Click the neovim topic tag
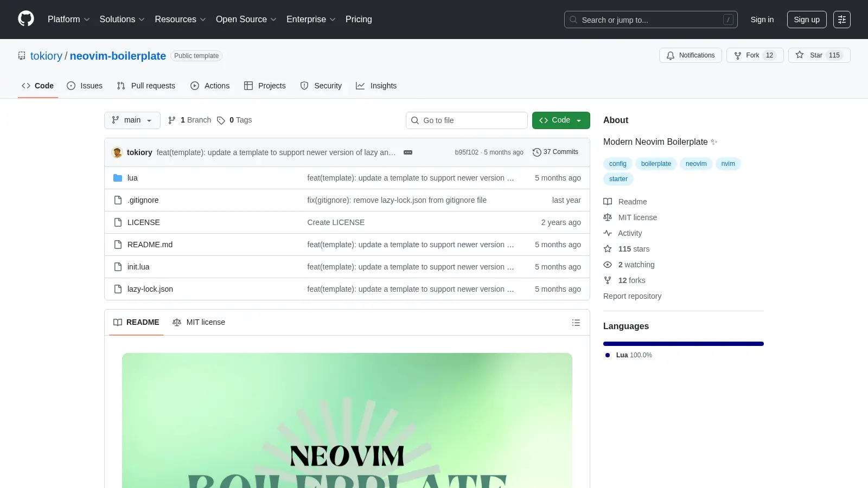Viewport: 868px width, 488px height. tap(696, 164)
